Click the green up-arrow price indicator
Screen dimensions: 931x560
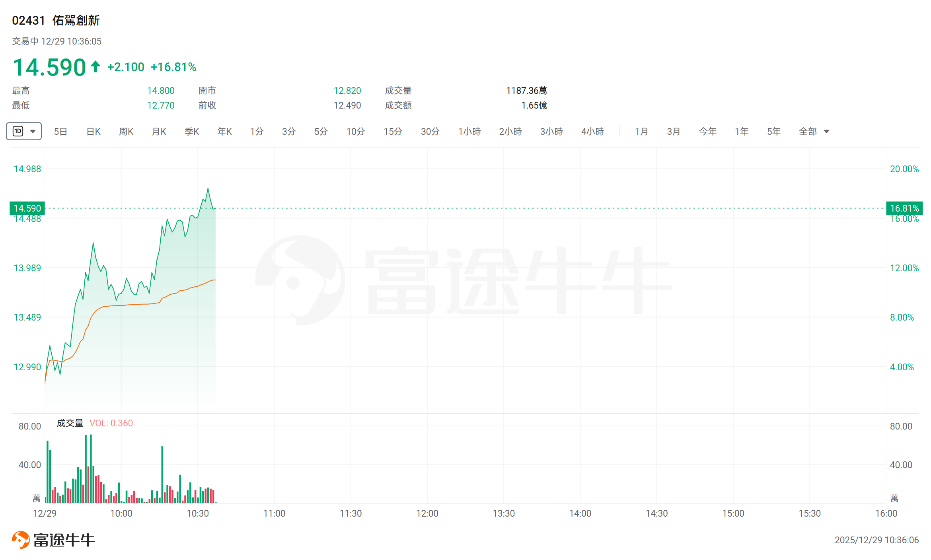tap(95, 67)
